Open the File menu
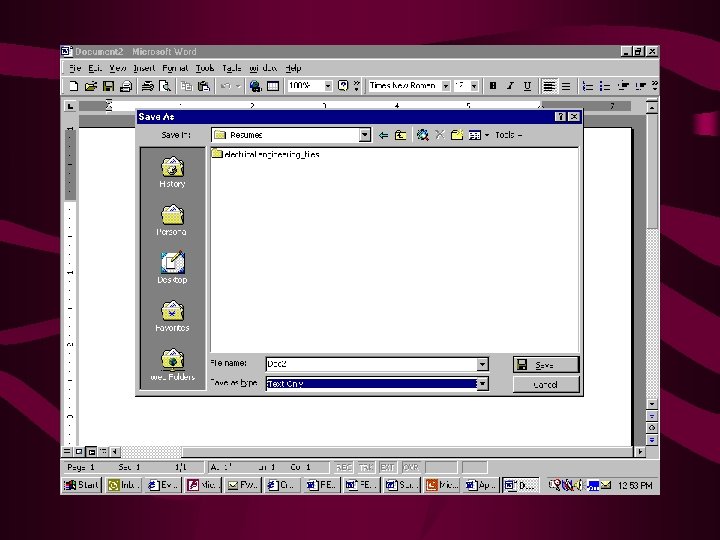This screenshot has width=720, height=540. [75, 68]
